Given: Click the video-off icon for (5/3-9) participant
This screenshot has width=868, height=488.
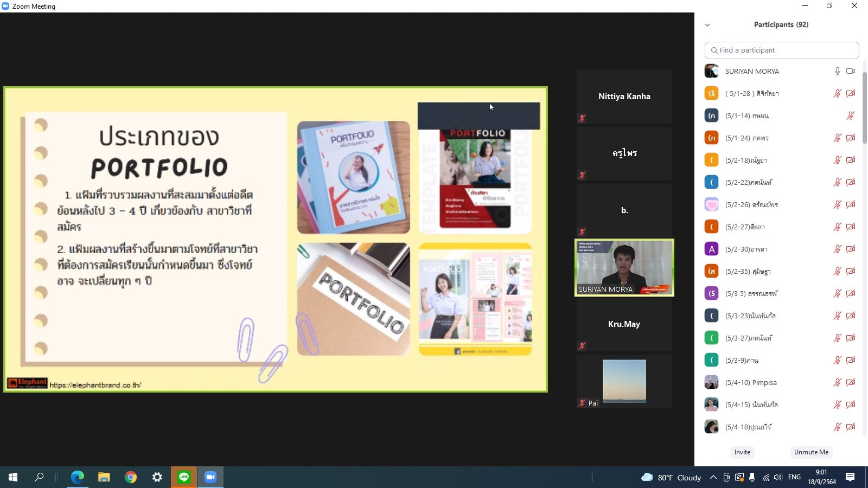Looking at the screenshot, I should coord(851,360).
